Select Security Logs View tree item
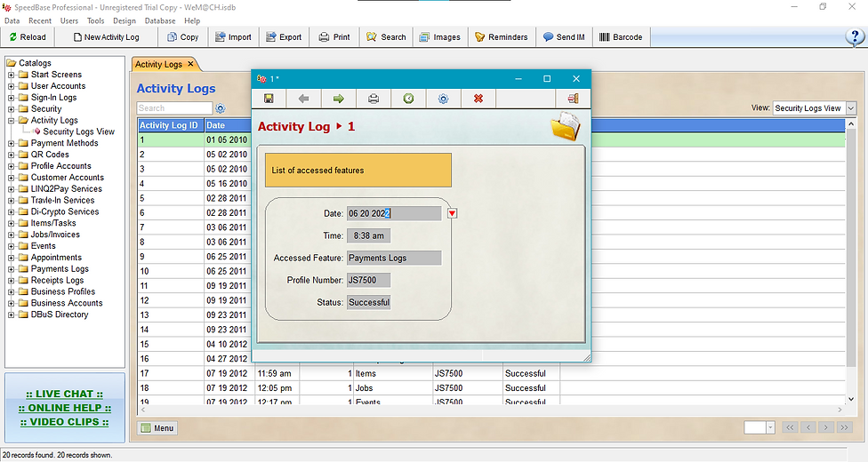This screenshot has height=462, width=868. [78, 131]
